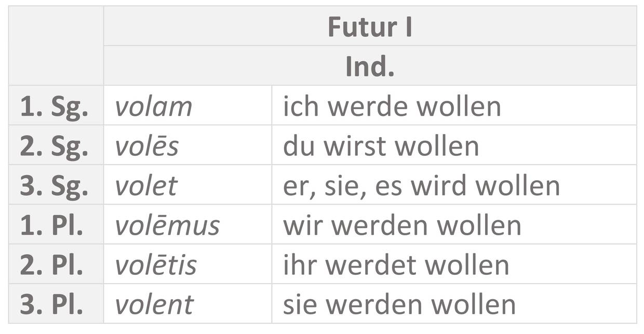Click the translation "er, sie, es wird wollen"
The width and height of the screenshot is (644, 334).
(421, 185)
